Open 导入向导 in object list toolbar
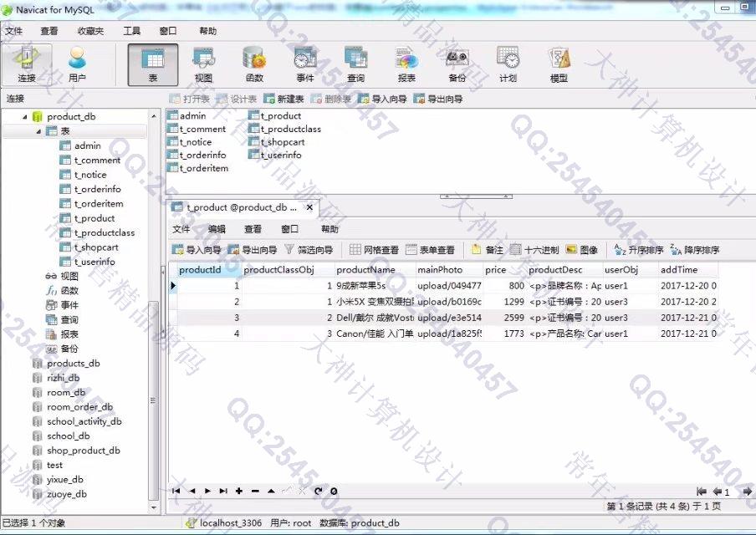 coord(382,99)
